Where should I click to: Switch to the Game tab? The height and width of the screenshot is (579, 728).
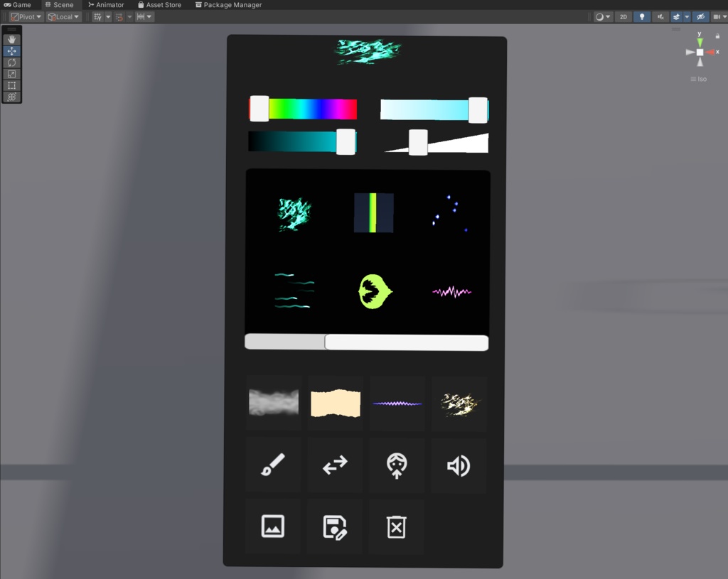(x=18, y=4)
